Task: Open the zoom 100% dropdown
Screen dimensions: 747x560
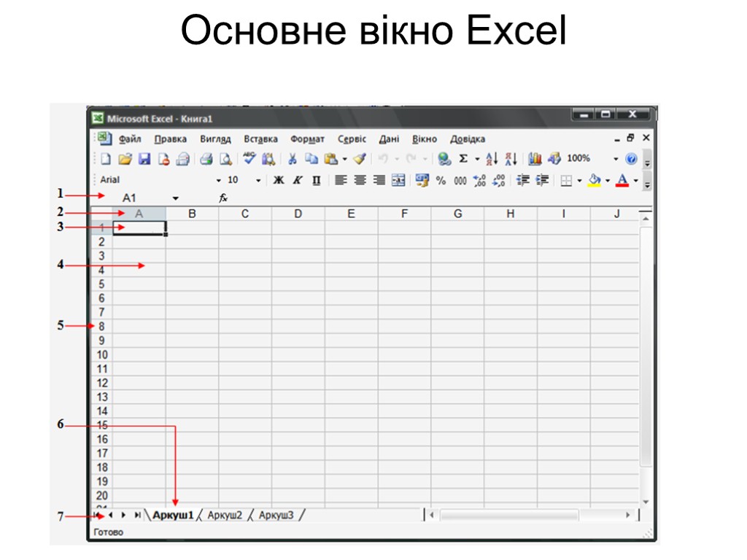Action: [x=616, y=159]
